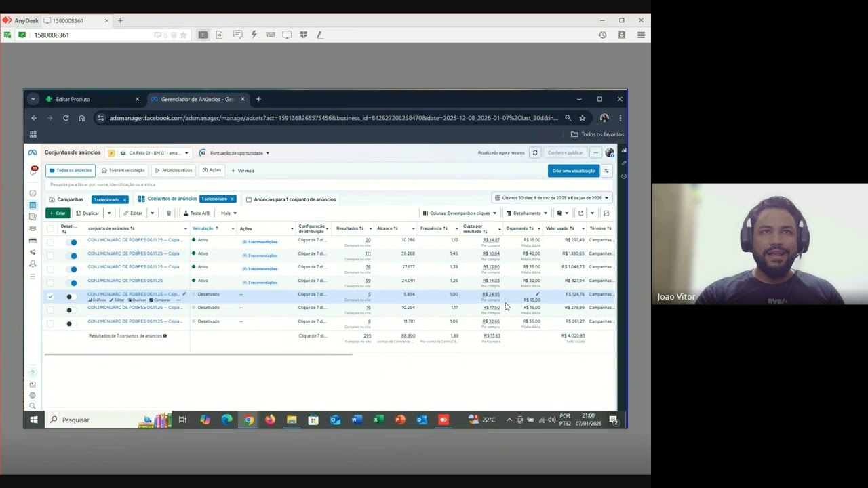The height and width of the screenshot is (488, 868).
Task: Switch to Editar Produto browser tab
Action: click(92, 99)
